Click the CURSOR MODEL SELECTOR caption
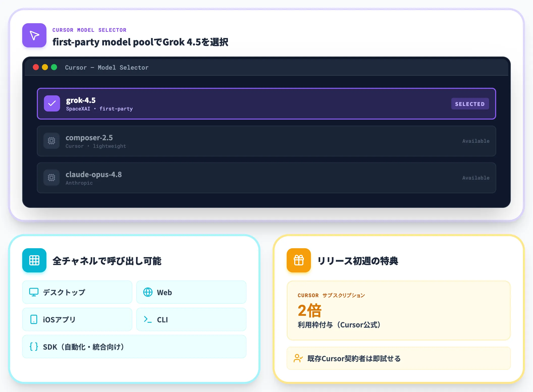This screenshot has height=392, width=533. pyautogui.click(x=89, y=30)
